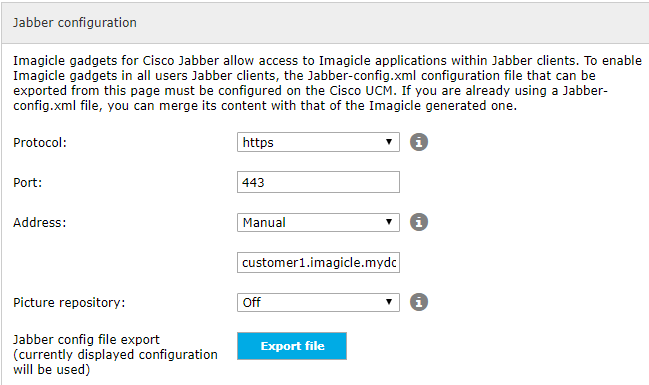Click the note about currently displayed configuration
This screenshot has height=385, width=649.
coord(115,362)
